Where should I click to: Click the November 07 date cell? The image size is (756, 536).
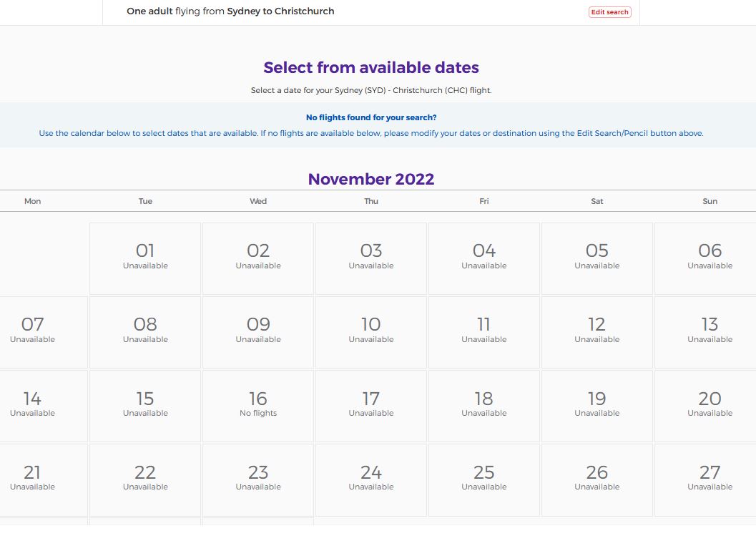pos(33,331)
